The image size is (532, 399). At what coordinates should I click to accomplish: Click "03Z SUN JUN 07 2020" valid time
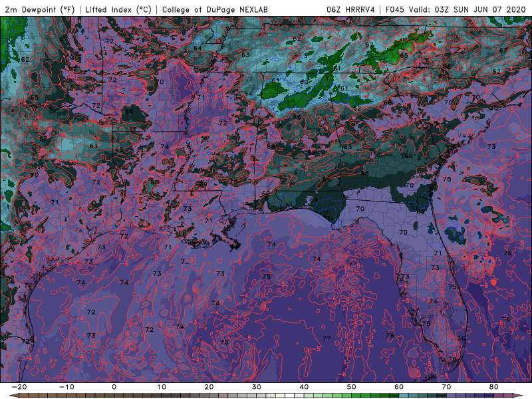[x=479, y=9]
